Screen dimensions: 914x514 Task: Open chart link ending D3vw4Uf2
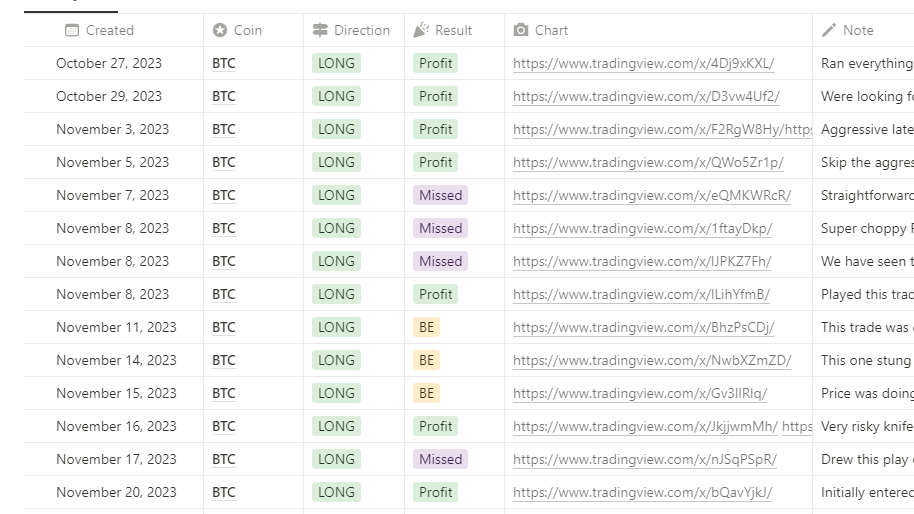point(646,96)
